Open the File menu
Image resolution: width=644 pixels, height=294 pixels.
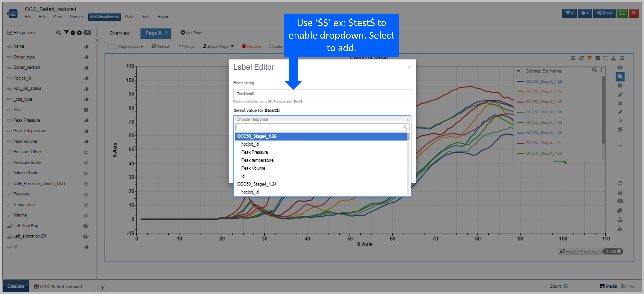[x=28, y=17]
